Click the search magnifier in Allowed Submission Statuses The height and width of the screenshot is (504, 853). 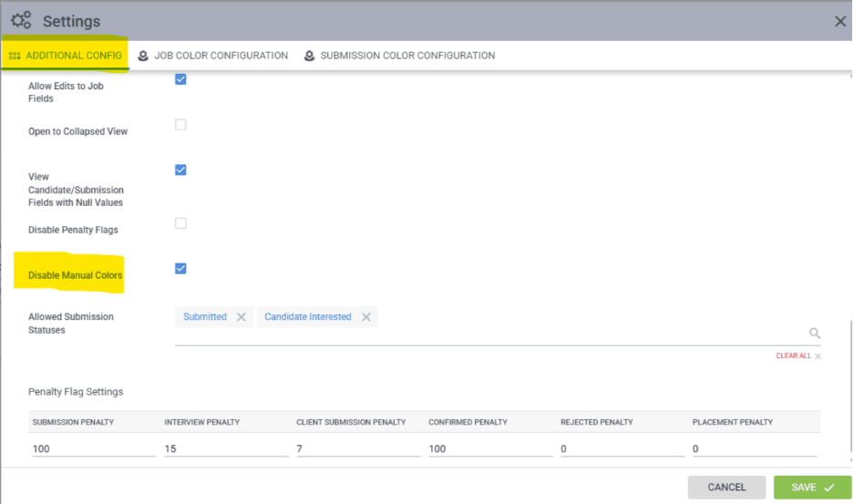(x=815, y=334)
